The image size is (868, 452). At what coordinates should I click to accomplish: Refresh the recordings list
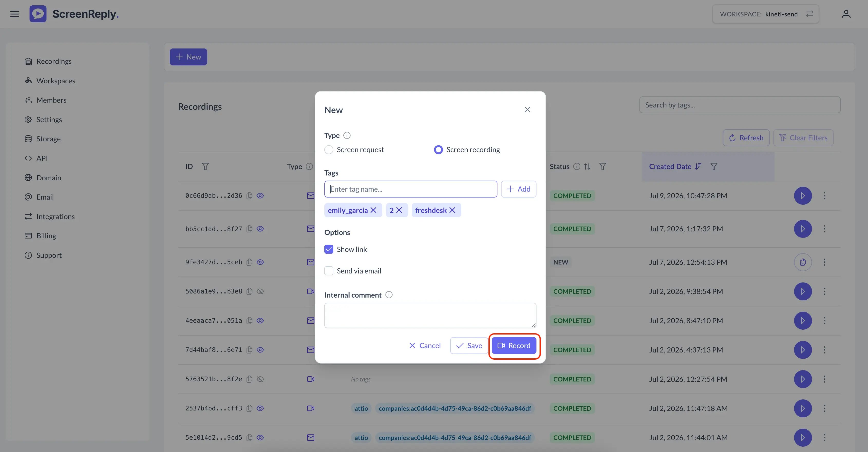coord(746,138)
